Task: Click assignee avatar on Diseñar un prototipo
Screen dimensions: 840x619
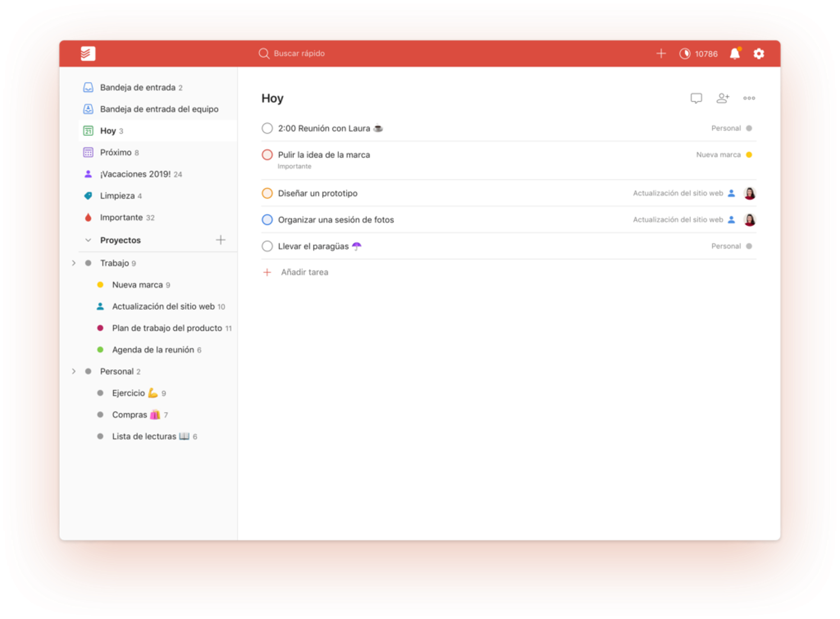Action: point(749,193)
